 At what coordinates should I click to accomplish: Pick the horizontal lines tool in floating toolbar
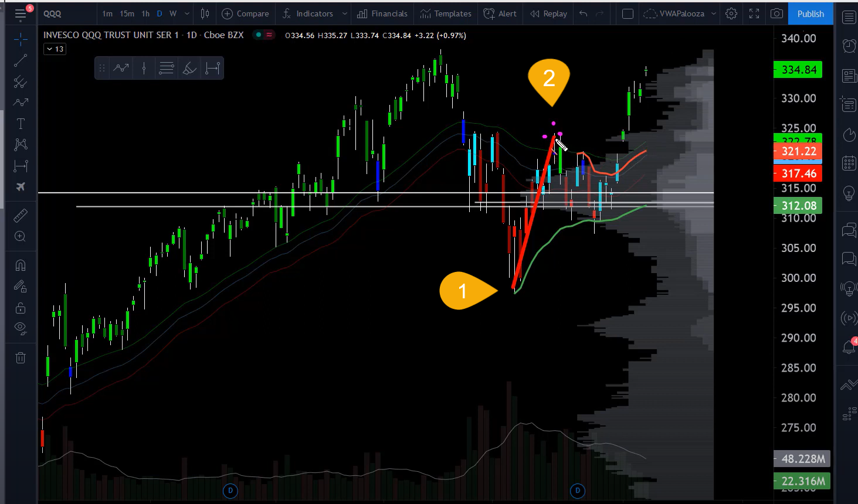(167, 69)
